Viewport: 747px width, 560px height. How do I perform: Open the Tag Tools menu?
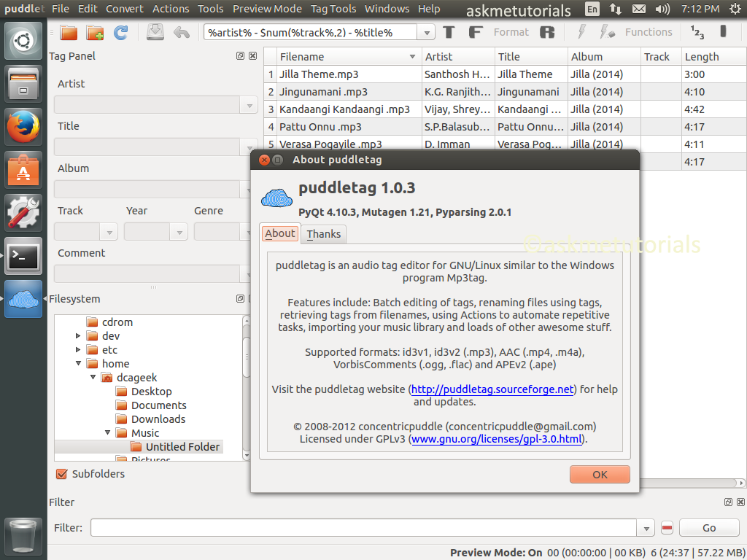point(333,9)
